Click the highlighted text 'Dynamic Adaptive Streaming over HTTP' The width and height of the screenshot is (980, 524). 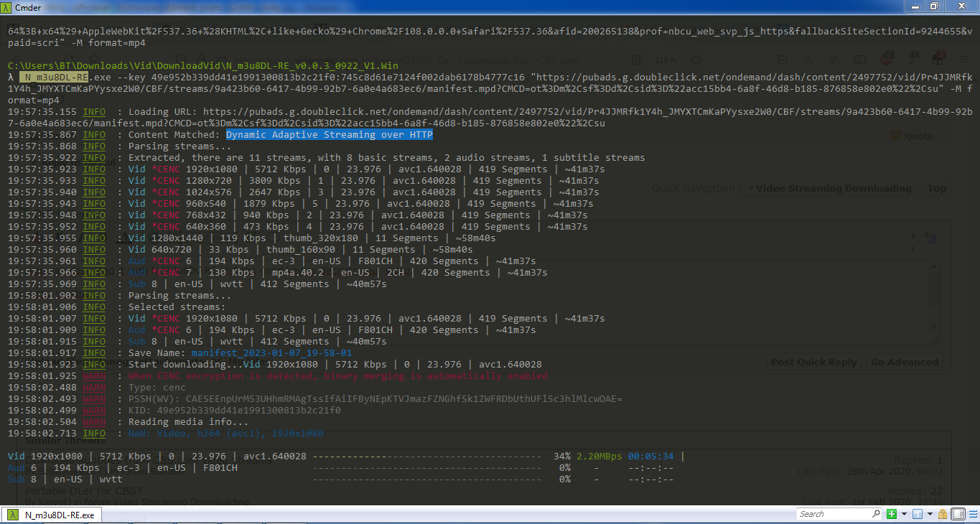(x=330, y=135)
